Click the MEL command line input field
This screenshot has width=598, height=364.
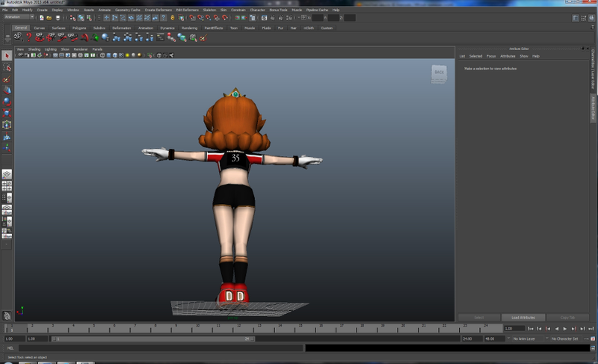click(160, 348)
